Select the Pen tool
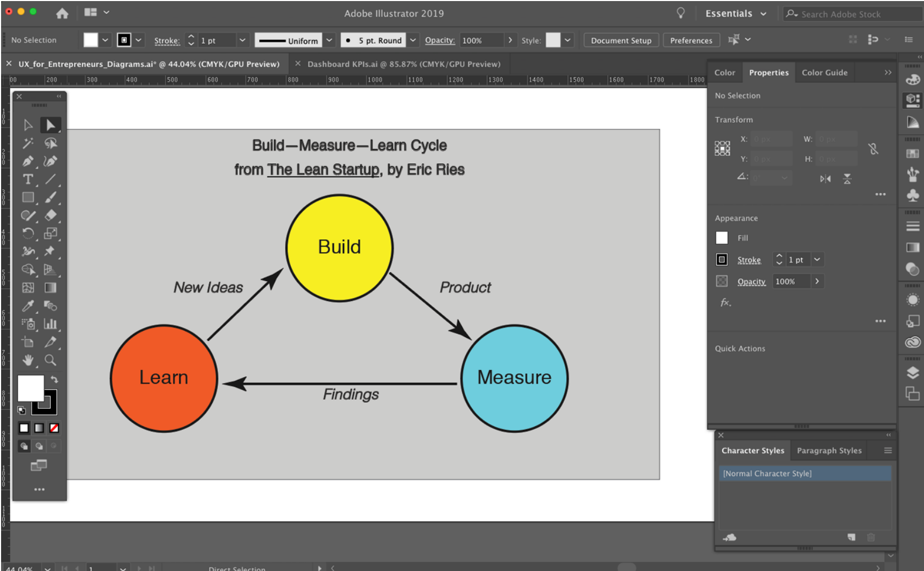924x571 pixels. [28, 161]
